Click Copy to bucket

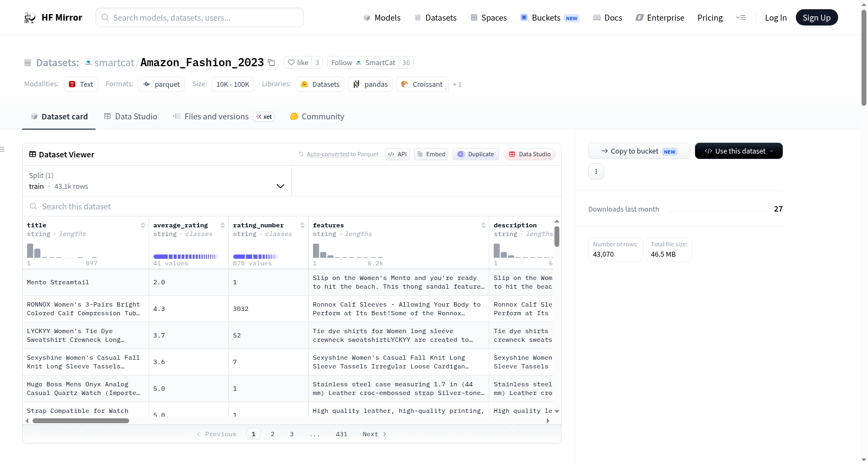coord(639,151)
